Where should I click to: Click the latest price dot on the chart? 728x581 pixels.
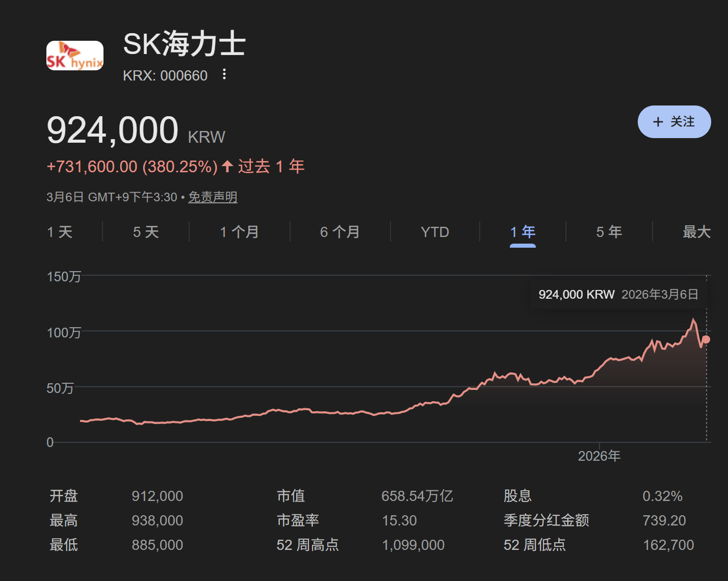[706, 339]
